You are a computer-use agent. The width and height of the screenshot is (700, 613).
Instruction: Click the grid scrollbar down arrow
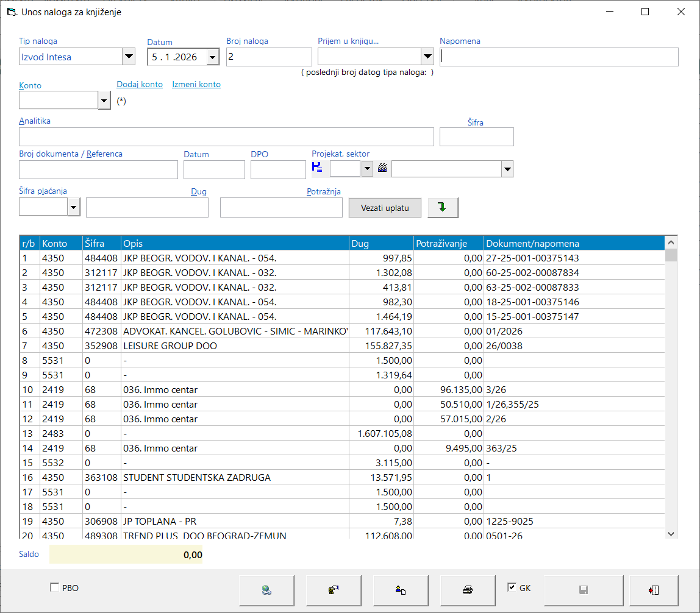[671, 534]
